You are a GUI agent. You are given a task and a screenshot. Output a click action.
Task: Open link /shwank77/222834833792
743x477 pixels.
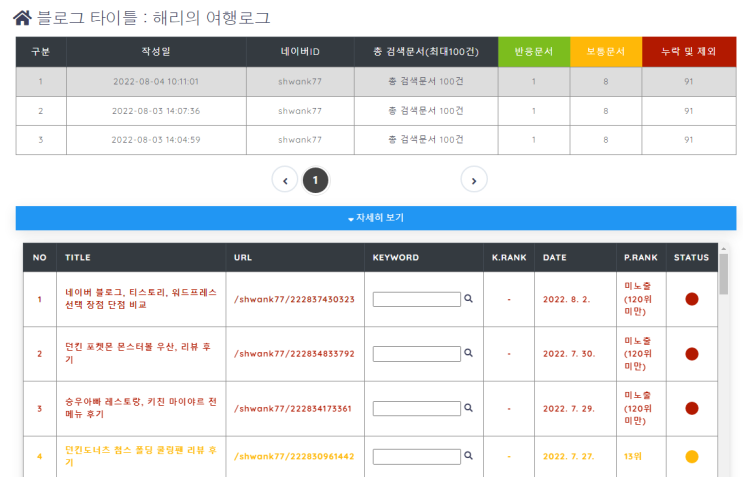pyautogui.click(x=294, y=354)
